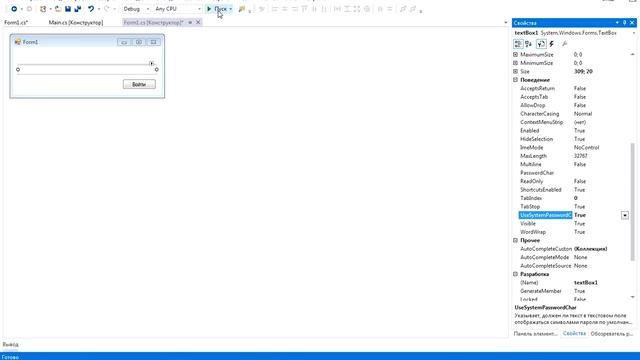Click the Navigate Backward toolbar icon
The width and height of the screenshot is (640, 360).
[14, 9]
